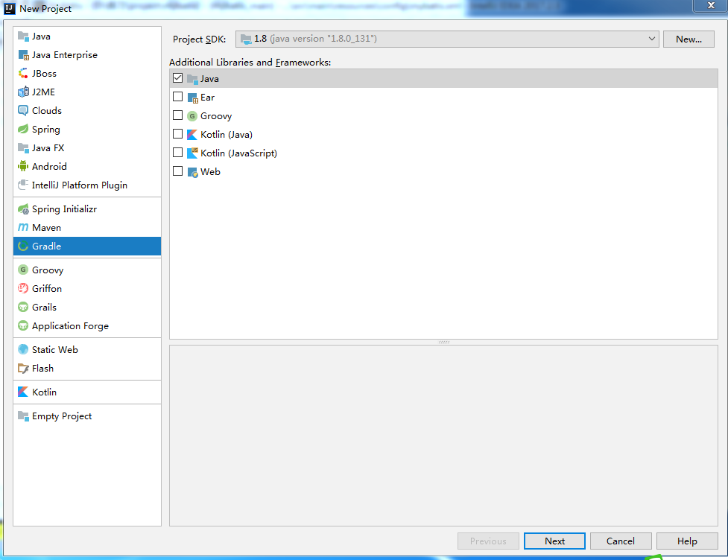Choose the JBoss icon in project list
The image size is (728, 560).
pyautogui.click(x=23, y=73)
